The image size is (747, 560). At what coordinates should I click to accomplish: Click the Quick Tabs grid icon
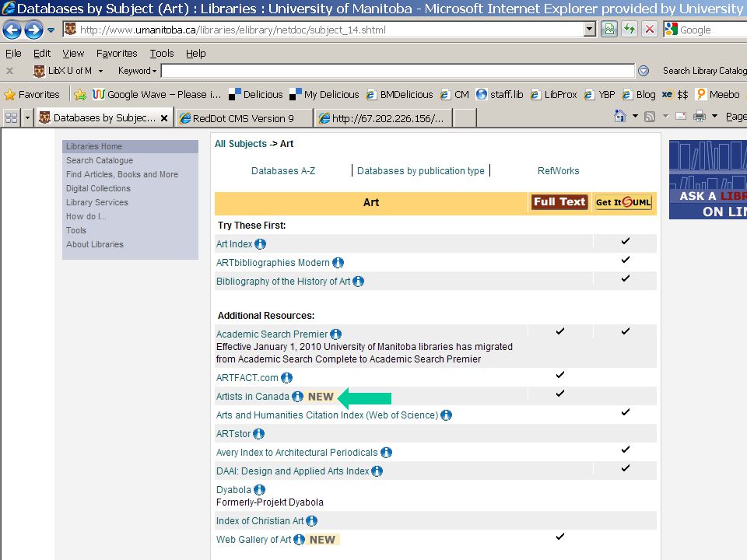[11, 117]
